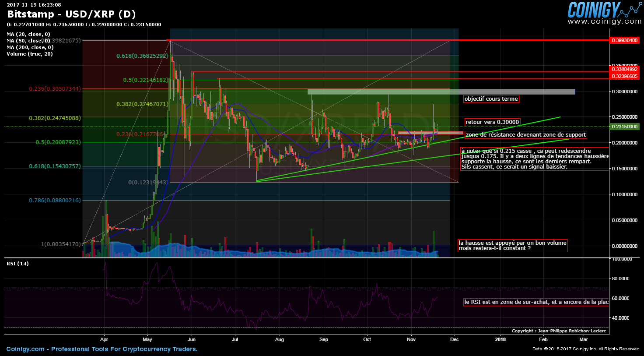Click the 0.10000000 price axis value
644x356 pixels.
pos(624,194)
